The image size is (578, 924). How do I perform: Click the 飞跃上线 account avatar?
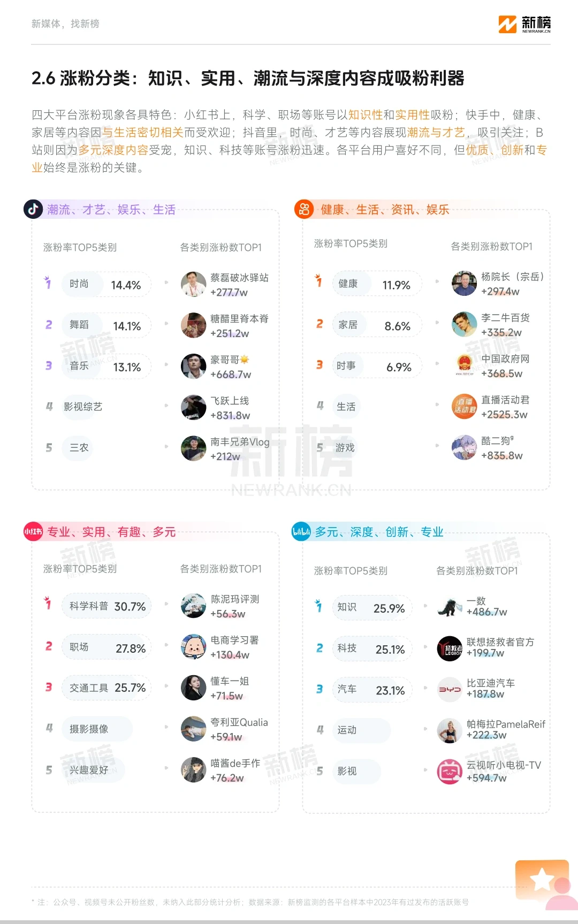coord(193,407)
